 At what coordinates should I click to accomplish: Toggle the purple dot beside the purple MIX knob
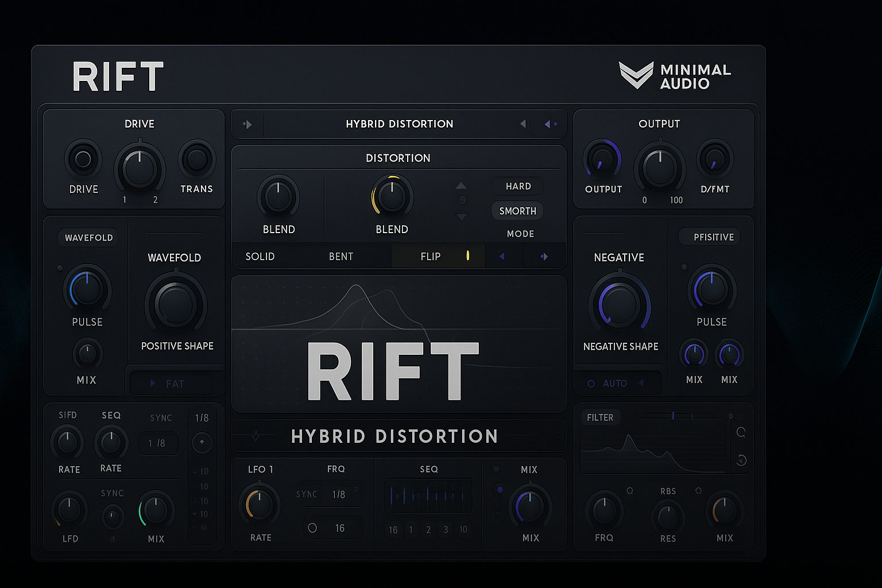pos(500,490)
